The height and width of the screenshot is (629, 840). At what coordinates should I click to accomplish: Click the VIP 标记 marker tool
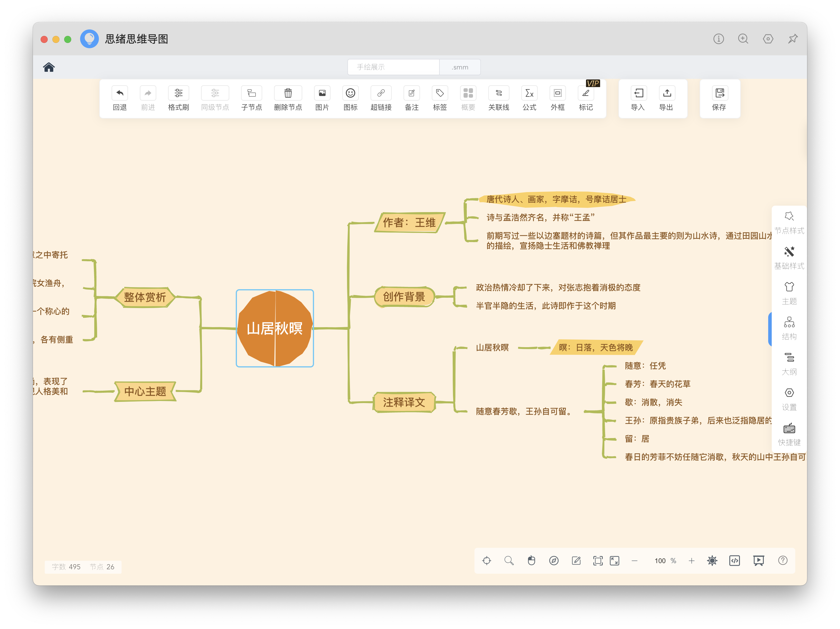tap(586, 99)
